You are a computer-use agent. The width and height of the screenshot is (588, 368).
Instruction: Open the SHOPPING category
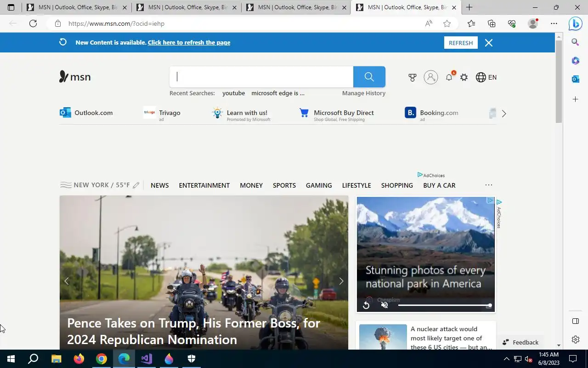pos(397,185)
